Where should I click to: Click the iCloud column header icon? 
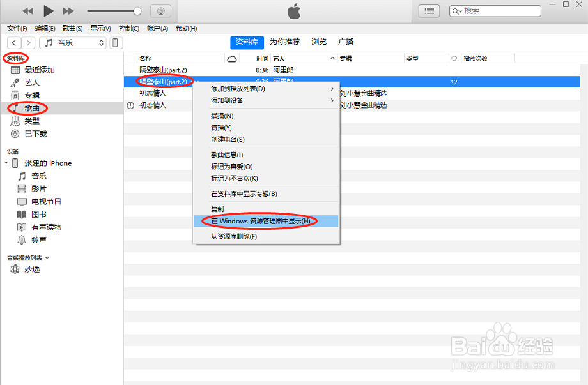click(232, 59)
